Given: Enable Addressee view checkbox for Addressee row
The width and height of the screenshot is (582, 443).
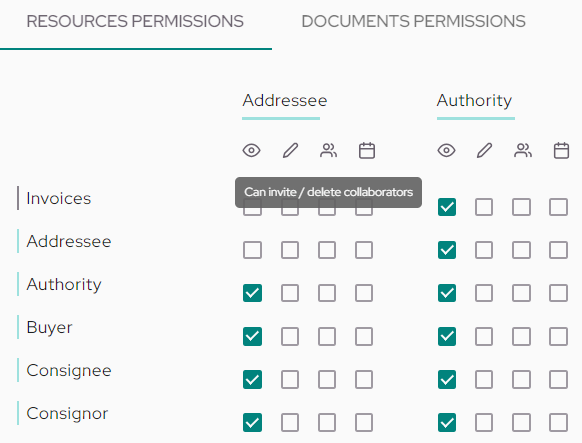Looking at the screenshot, I should click(252, 250).
